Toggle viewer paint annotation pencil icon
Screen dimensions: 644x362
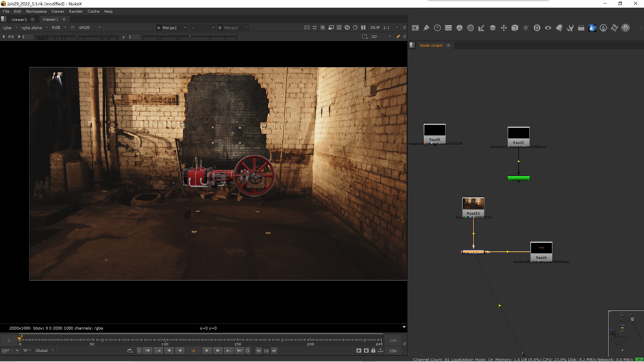(x=397, y=36)
